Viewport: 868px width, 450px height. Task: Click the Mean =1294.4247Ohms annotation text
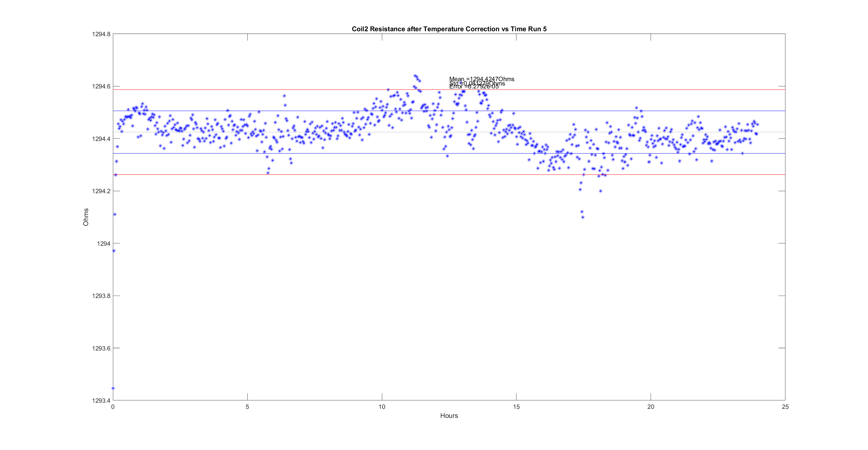pyautogui.click(x=481, y=79)
